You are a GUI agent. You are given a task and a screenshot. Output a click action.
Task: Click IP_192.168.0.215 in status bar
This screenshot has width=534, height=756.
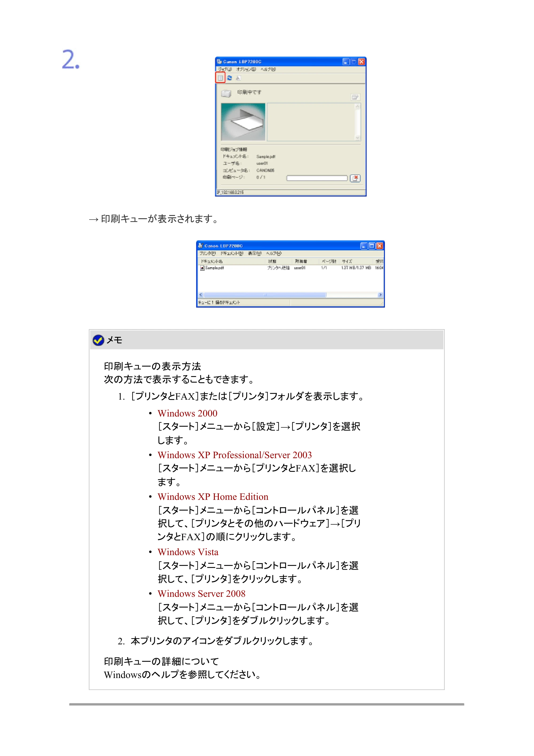(230, 192)
